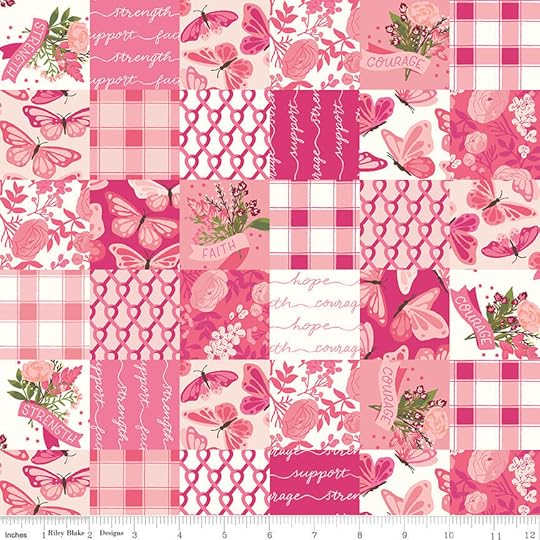The image size is (540, 540).
Task: Select the FAITH bouquet fabric patch
Action: coord(225,225)
